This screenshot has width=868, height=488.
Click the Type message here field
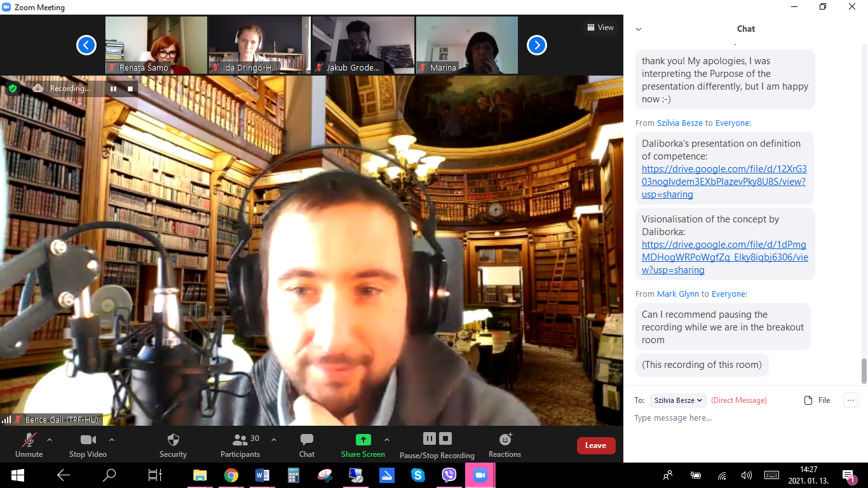(x=731, y=418)
